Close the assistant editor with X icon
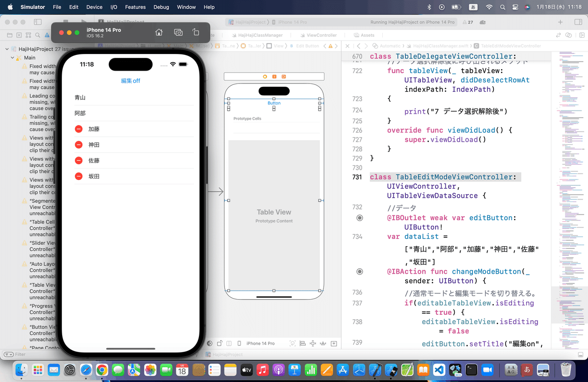The width and height of the screenshot is (588, 382). coord(347,46)
